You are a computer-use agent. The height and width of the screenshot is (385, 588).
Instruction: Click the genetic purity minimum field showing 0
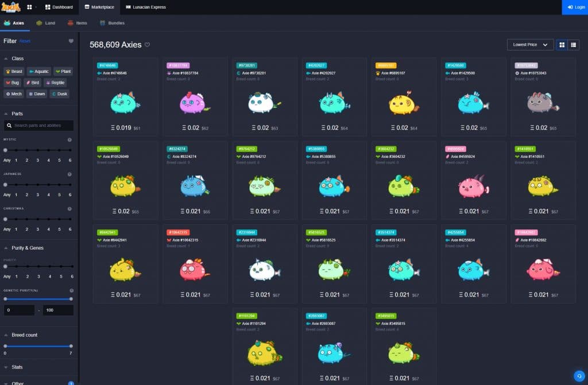click(x=19, y=310)
